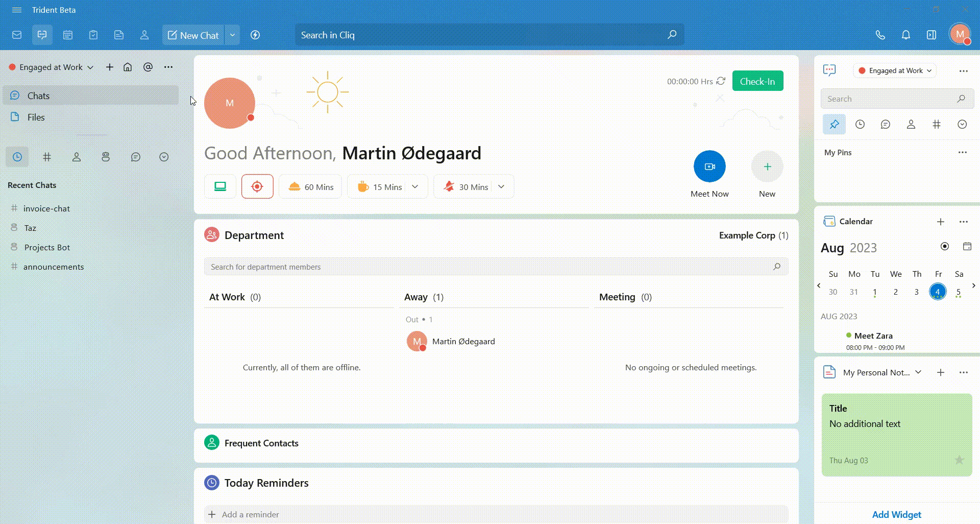
Task: Expand the 15 Mins break options
Action: [415, 187]
